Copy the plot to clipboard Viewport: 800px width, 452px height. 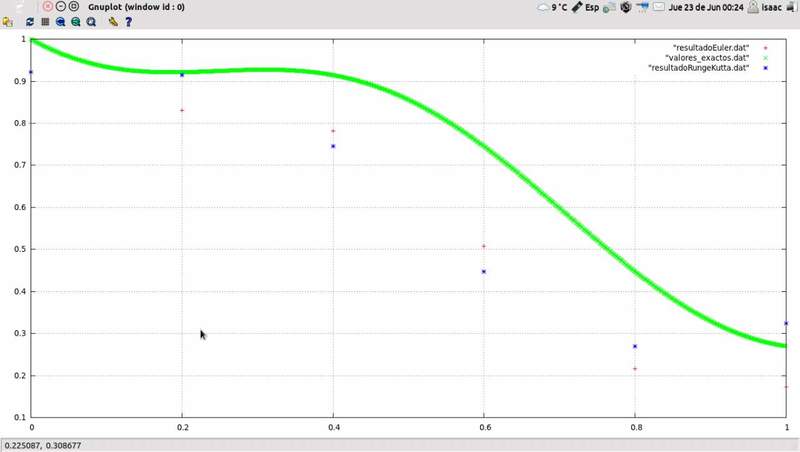tap(8, 22)
